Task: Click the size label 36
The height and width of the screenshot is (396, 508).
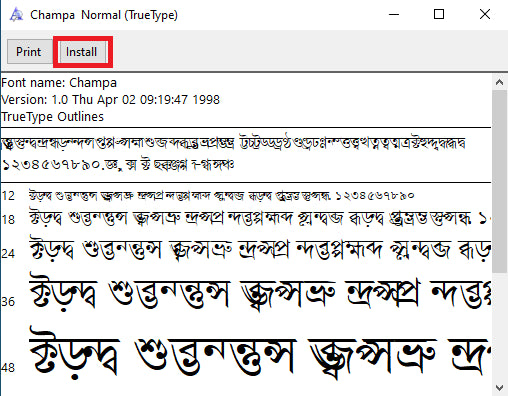Action: (x=8, y=302)
